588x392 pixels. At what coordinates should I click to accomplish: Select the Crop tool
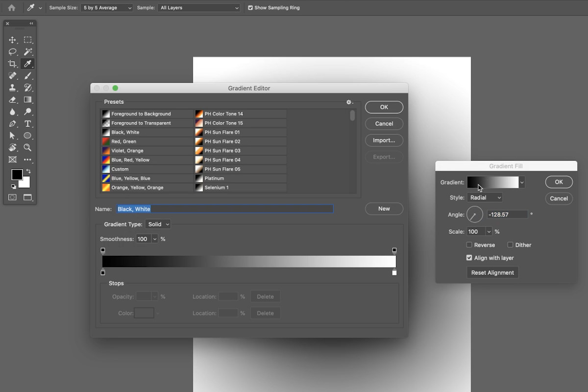pos(13,64)
